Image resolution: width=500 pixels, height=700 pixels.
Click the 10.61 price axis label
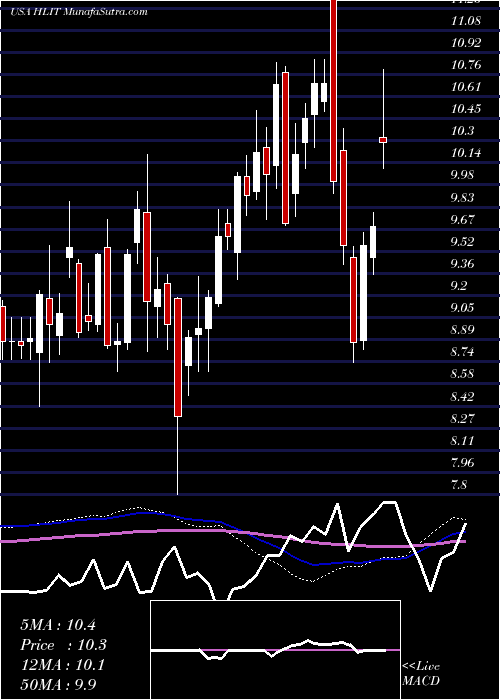click(x=466, y=87)
